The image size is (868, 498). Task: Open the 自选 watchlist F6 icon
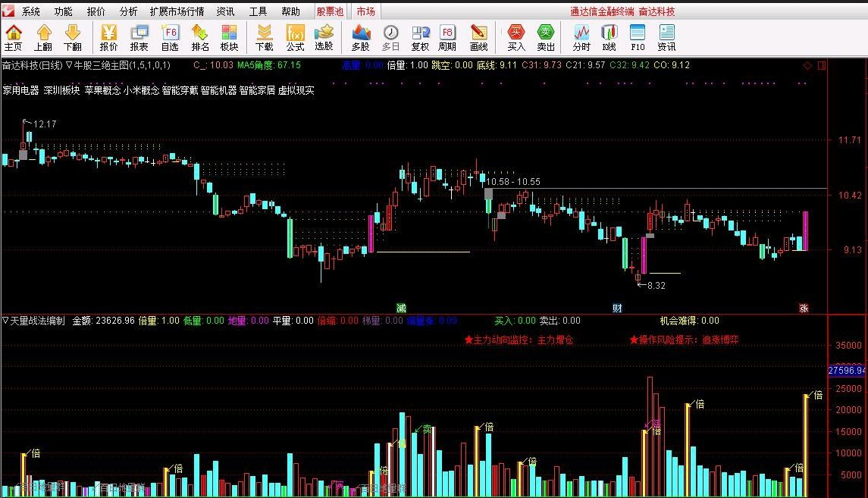[170, 38]
